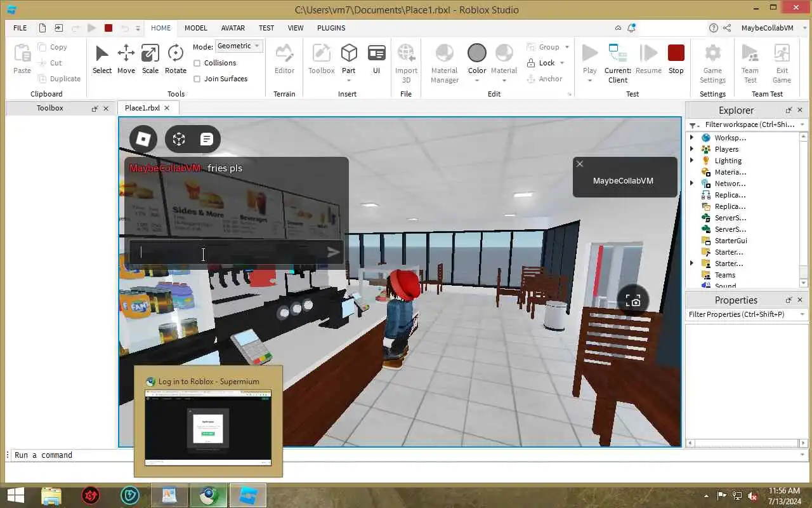Click the Lighting service icon in Explorer
The image size is (812, 508).
click(706, 161)
